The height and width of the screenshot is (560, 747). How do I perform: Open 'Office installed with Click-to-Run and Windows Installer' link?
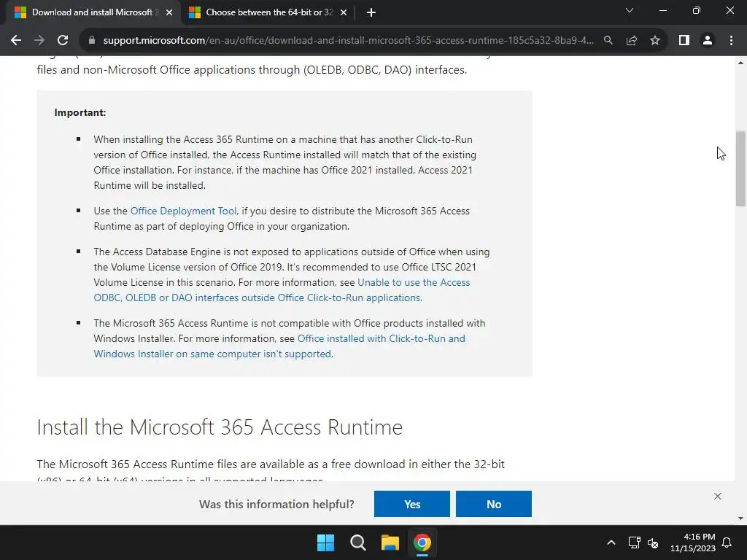pyautogui.click(x=279, y=346)
